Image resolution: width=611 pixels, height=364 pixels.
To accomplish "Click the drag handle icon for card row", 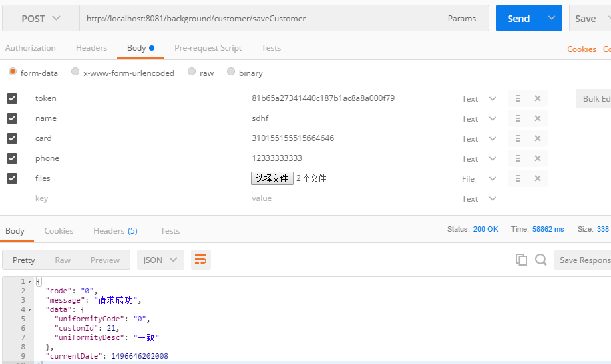I will (518, 138).
